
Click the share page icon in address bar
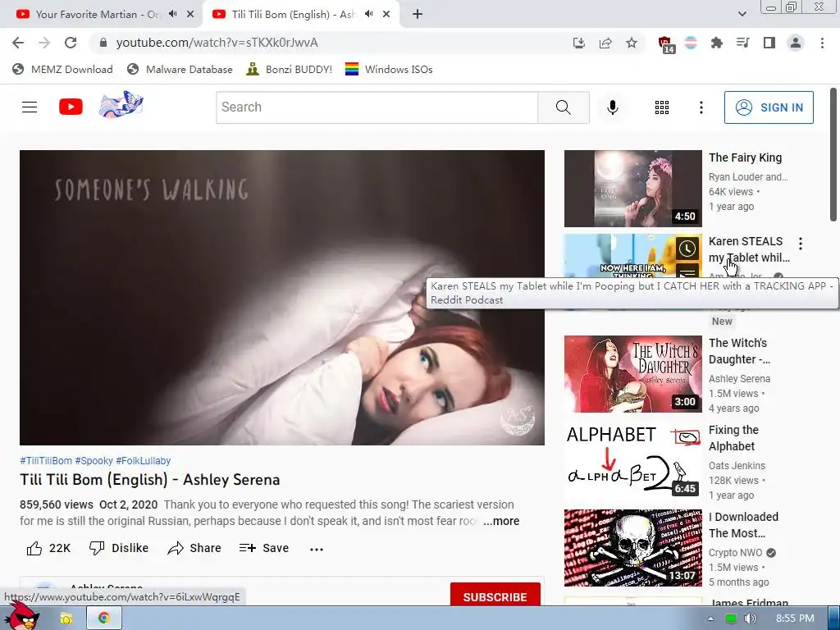pos(605,43)
